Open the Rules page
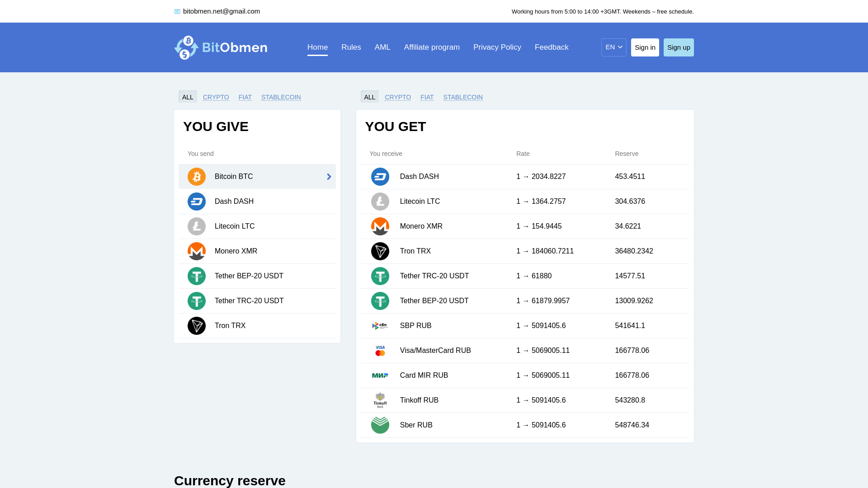 pos(351,47)
